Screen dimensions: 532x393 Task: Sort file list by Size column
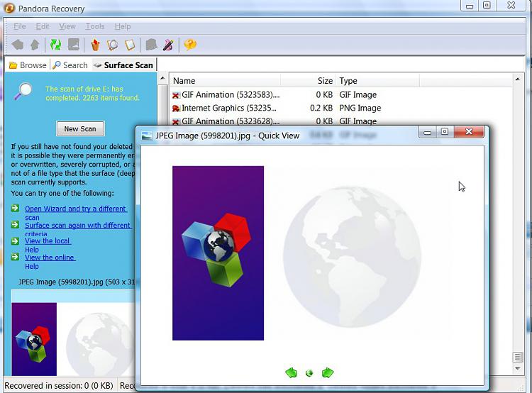(x=309, y=81)
